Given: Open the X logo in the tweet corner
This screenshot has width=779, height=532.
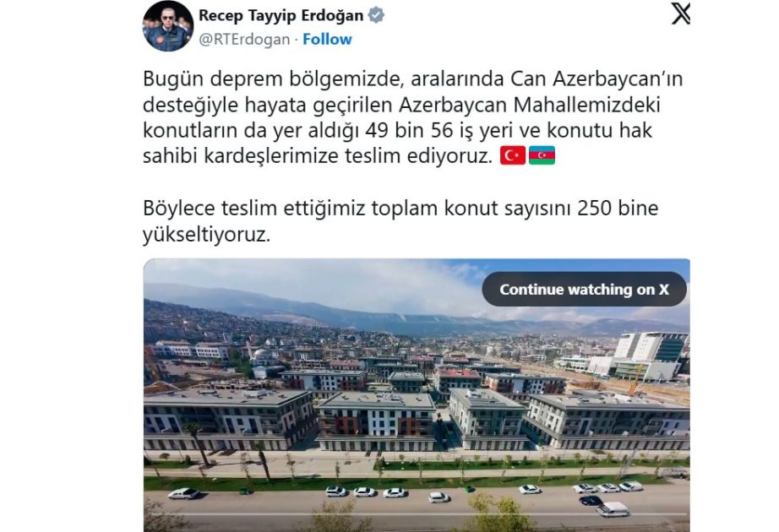Looking at the screenshot, I should click(681, 14).
